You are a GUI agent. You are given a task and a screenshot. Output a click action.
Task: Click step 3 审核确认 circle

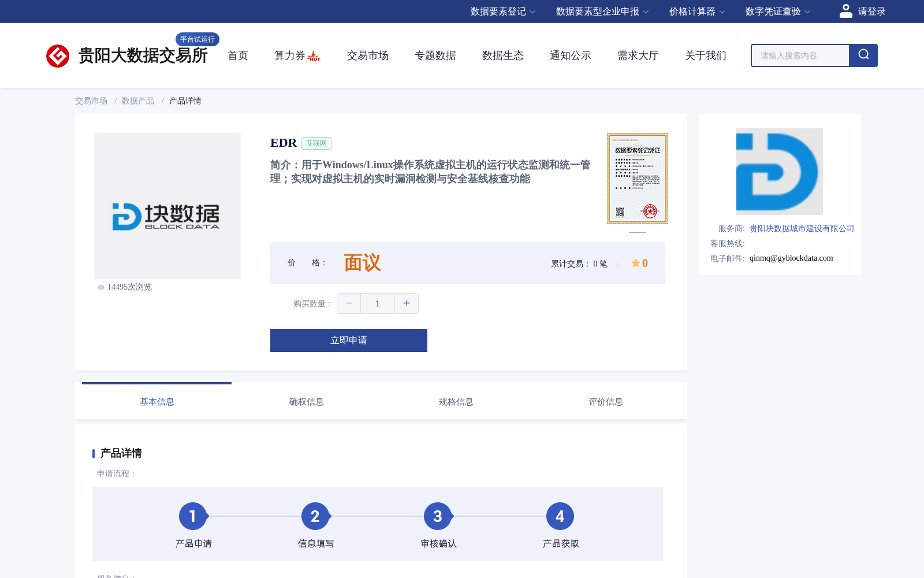tap(438, 516)
